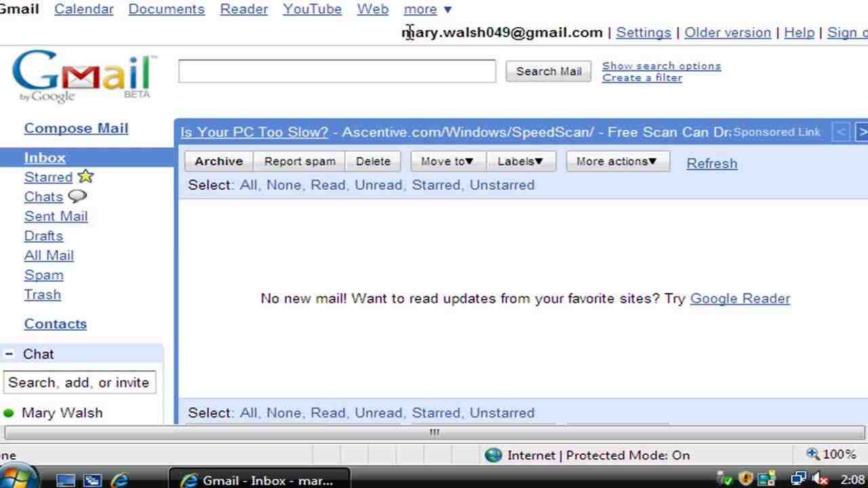Screen dimensions: 868x488
Task: Click Mary Walsh in the chat list
Action: (62, 413)
